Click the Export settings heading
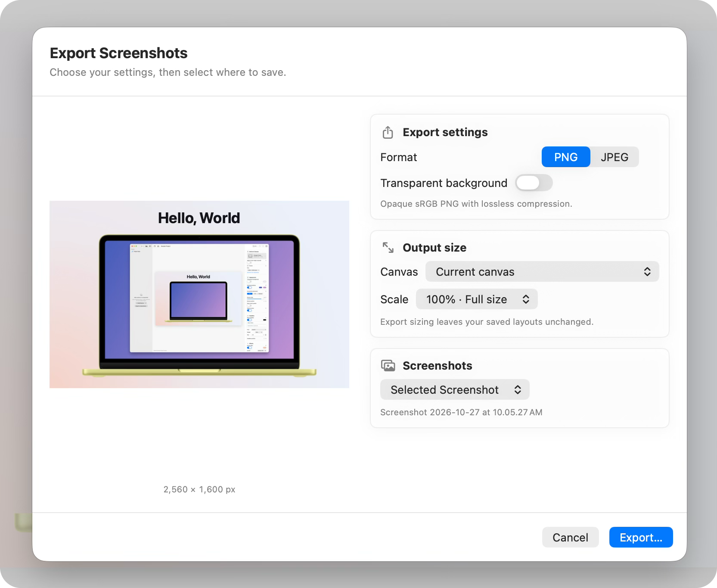The image size is (717, 588). [x=445, y=132]
